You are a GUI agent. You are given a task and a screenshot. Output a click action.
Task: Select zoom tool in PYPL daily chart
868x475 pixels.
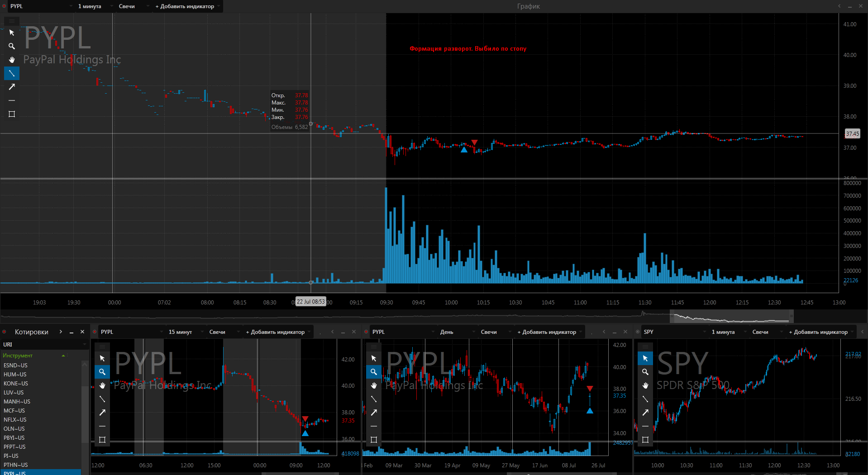374,372
